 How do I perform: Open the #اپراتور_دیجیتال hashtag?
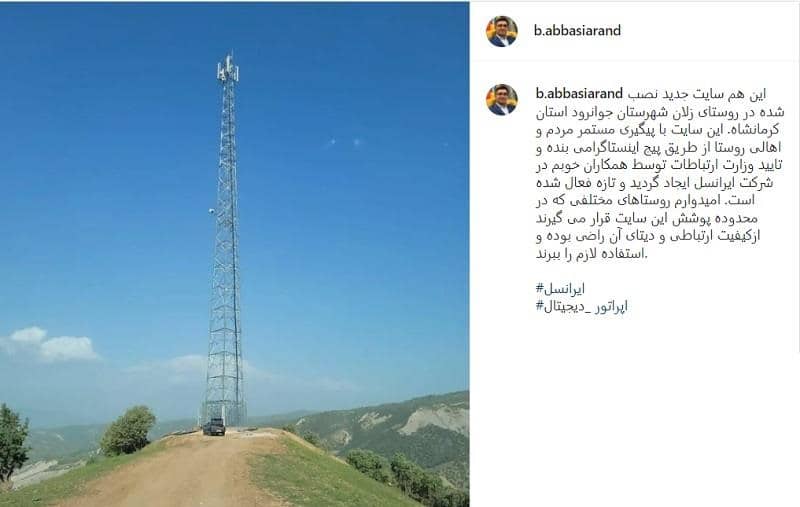tap(582, 306)
